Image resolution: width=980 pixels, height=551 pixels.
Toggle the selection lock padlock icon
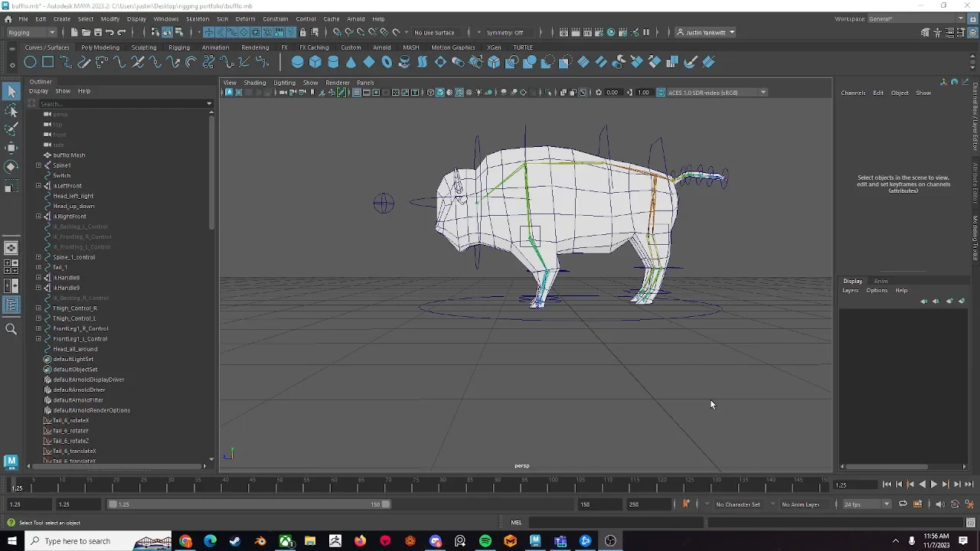pos(302,32)
